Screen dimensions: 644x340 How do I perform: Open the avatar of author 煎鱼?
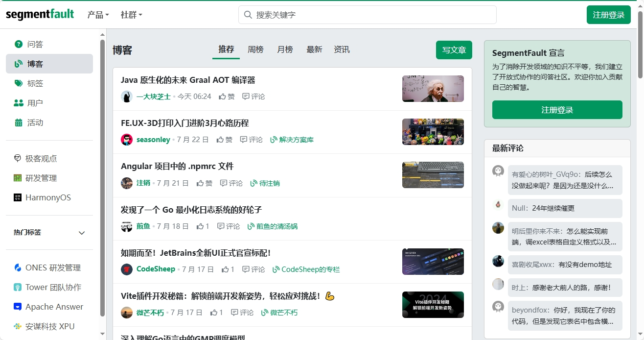pyautogui.click(x=127, y=226)
